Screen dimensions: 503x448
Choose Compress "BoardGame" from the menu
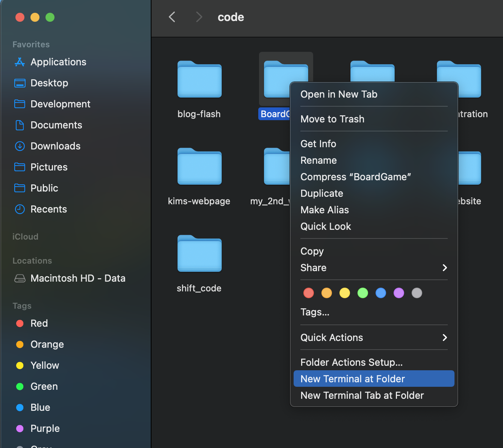click(356, 176)
